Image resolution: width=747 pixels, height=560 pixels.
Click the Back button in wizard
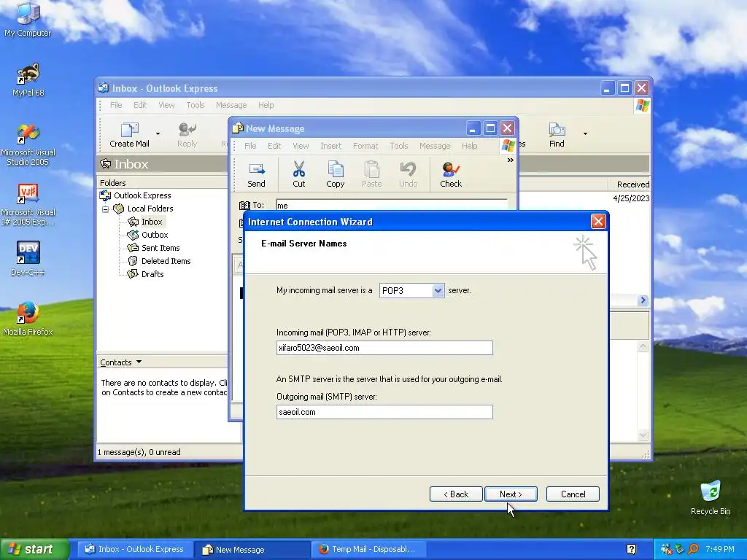(x=456, y=494)
